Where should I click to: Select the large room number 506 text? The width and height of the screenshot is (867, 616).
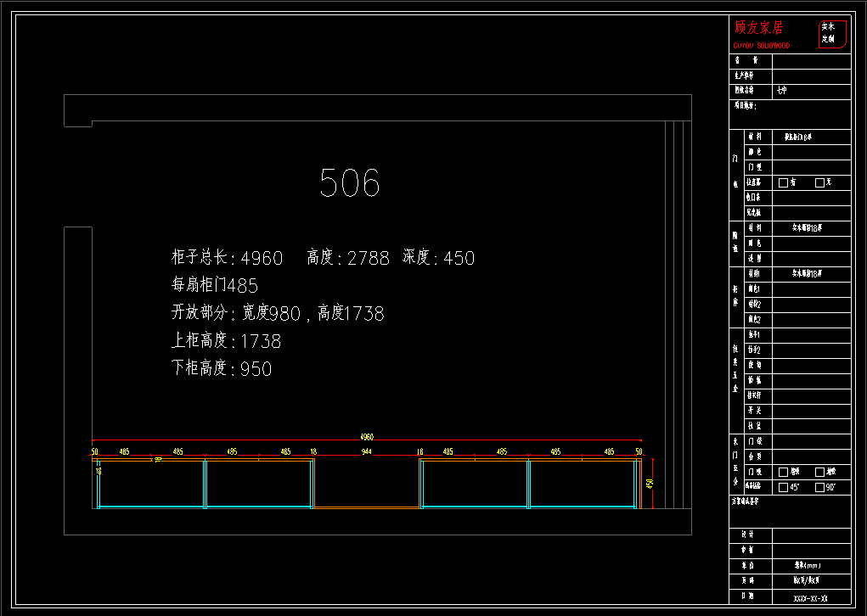click(350, 183)
